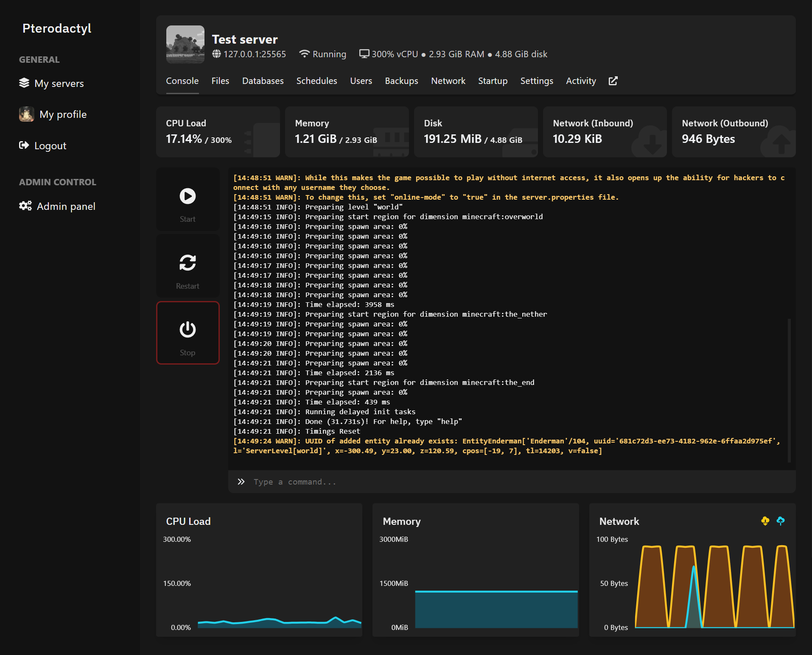Screen dimensions: 812x655
Task: Click the yellow inbound network cloud icon
Action: click(765, 521)
